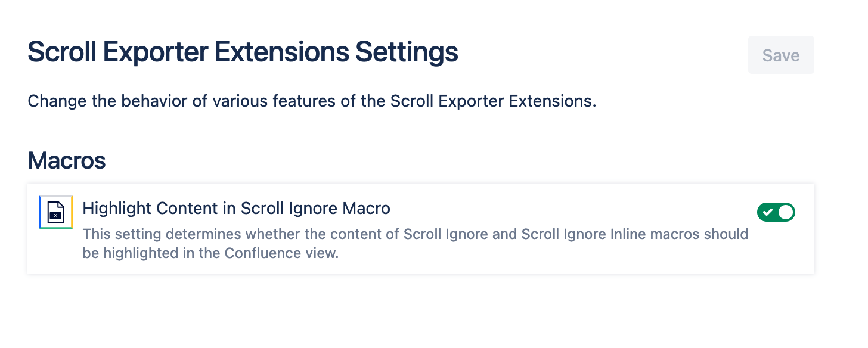Click the Scroll Exporter Extensions Settings heading
Viewport: 868px width, 348px height.
[x=243, y=52]
